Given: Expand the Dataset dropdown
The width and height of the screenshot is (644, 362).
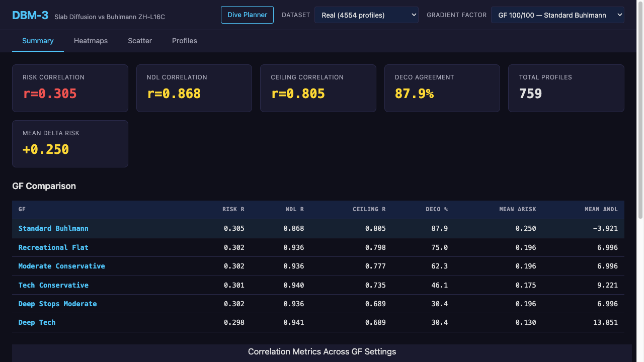Looking at the screenshot, I should click(x=366, y=15).
